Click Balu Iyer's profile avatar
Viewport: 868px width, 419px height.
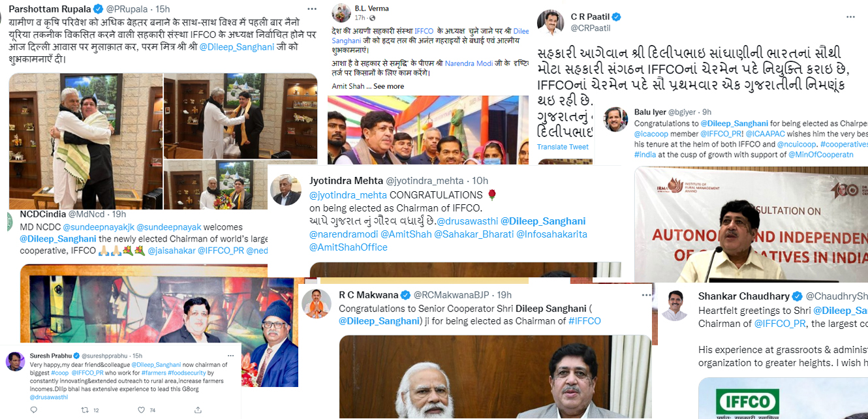[617, 120]
